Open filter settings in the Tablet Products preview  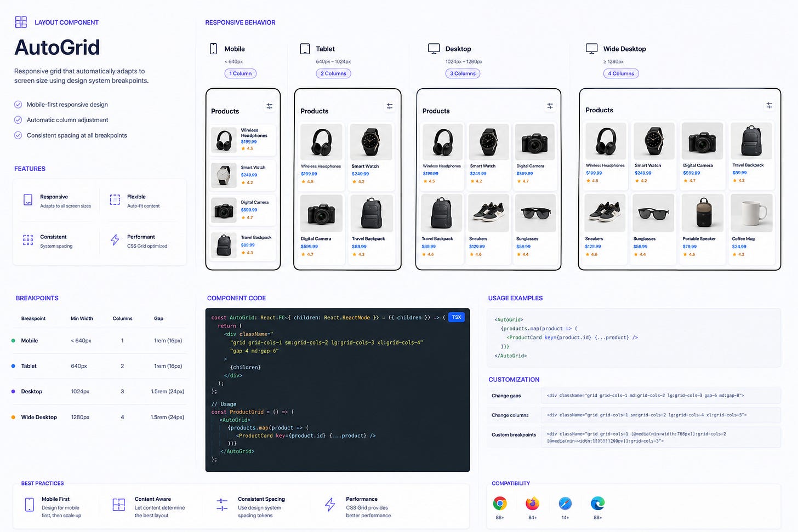click(x=390, y=106)
